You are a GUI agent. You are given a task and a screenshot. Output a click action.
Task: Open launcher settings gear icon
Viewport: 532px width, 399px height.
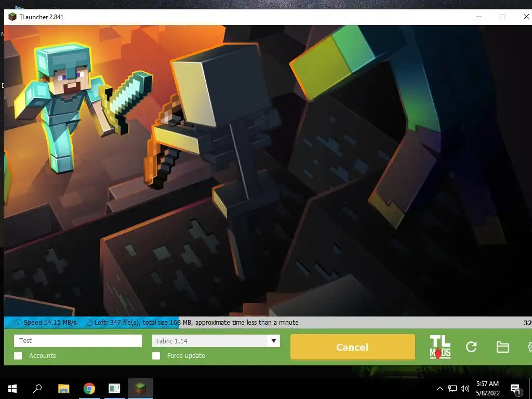click(x=529, y=347)
